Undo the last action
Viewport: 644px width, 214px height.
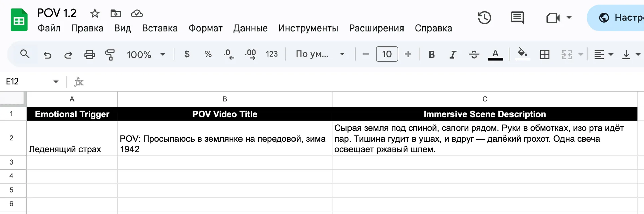47,54
